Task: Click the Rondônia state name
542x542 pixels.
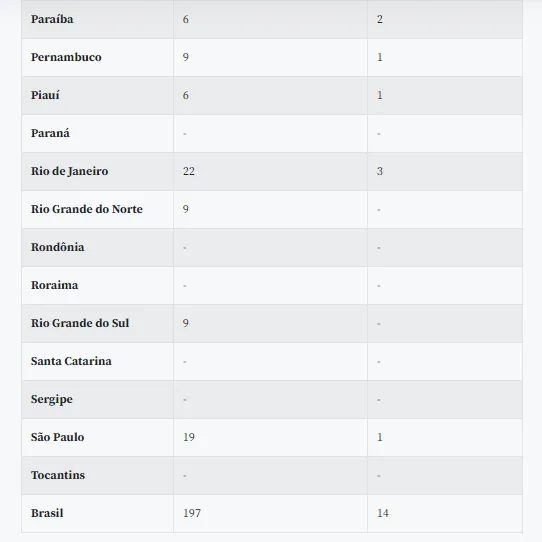Action: pos(58,247)
